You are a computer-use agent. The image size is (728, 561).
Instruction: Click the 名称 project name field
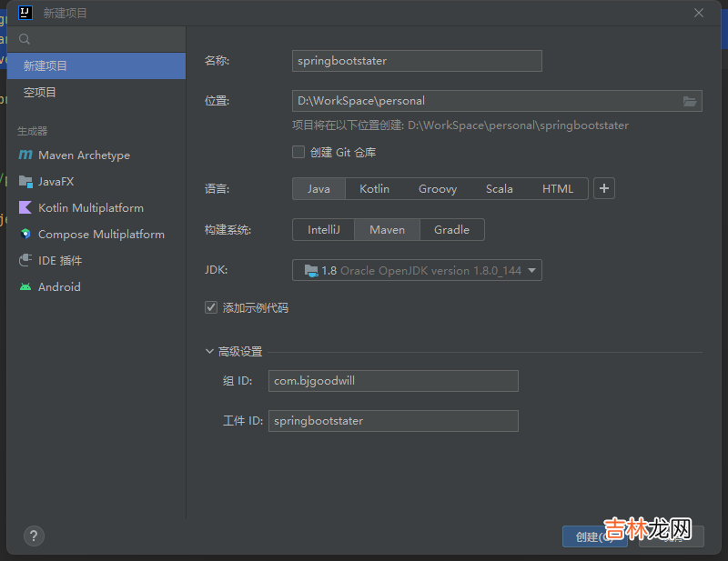click(x=417, y=61)
